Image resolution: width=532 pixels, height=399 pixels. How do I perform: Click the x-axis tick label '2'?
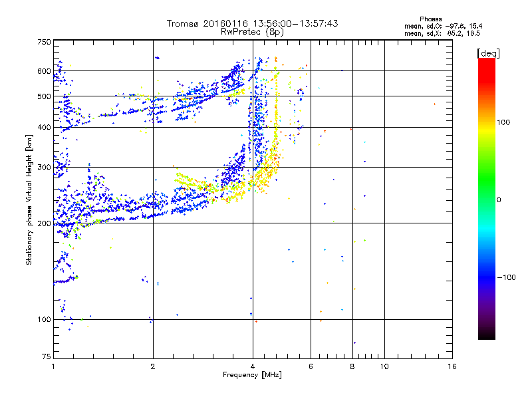[x=153, y=366]
